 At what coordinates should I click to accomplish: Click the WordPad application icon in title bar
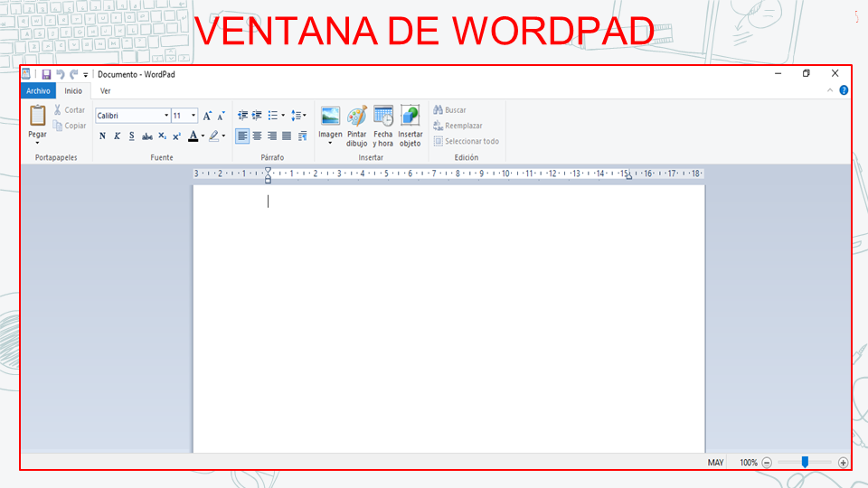[x=26, y=73]
